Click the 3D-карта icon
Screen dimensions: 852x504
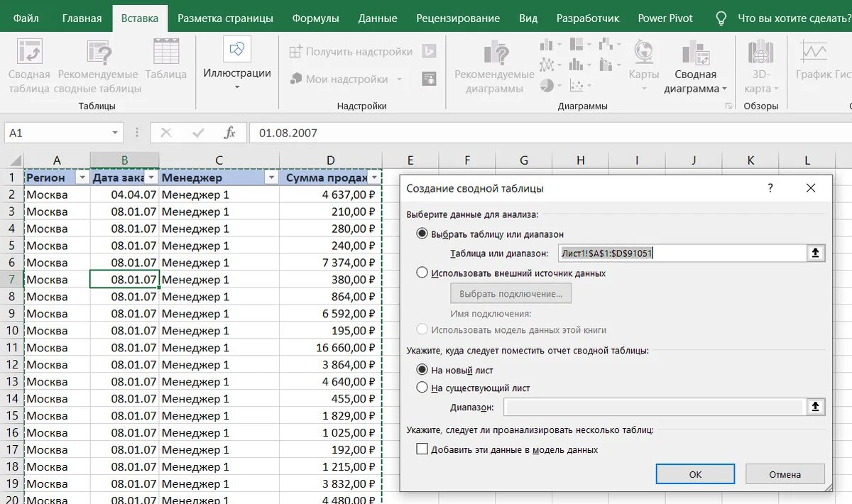tap(760, 52)
